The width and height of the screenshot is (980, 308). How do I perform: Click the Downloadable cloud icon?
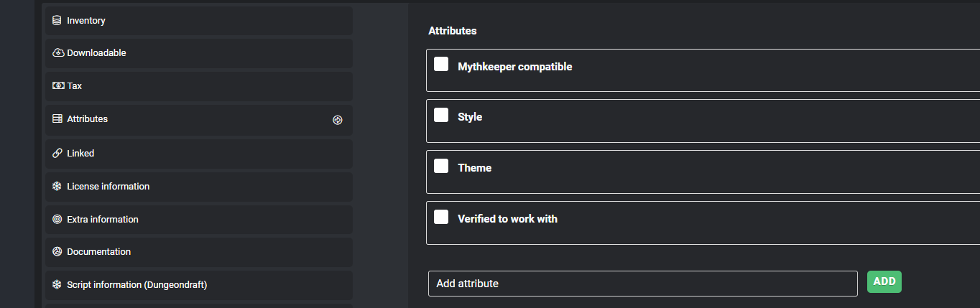[57, 53]
